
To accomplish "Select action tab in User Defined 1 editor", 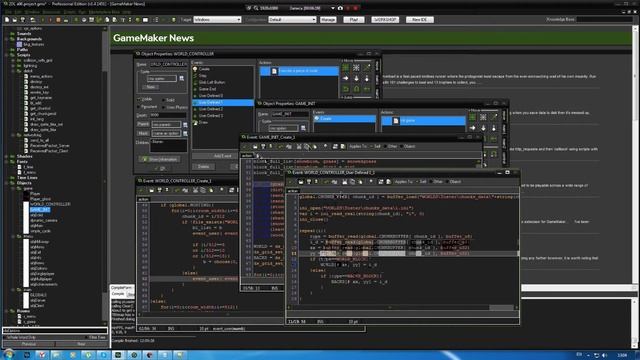I will 293,191.
